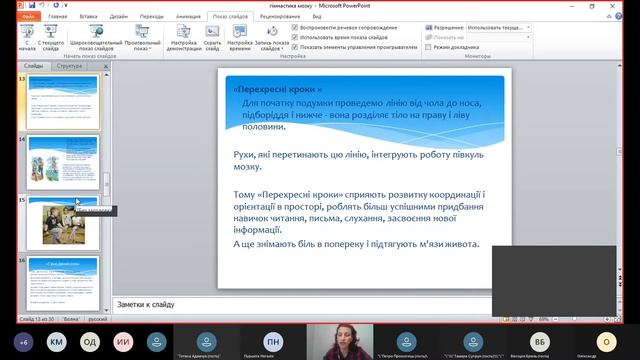Screen dimensions: 640x360
Task: Toggle use timings checkbox (Использовать время показа)
Action: click(x=295, y=37)
